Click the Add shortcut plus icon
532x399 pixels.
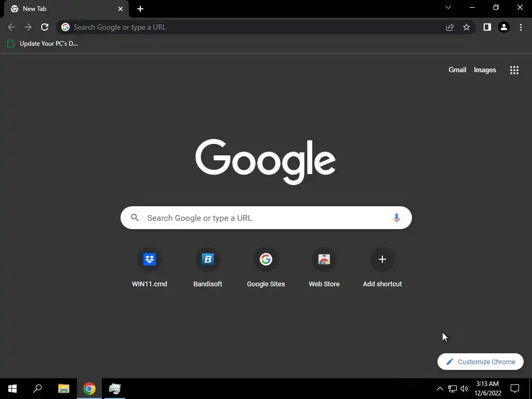pos(382,259)
